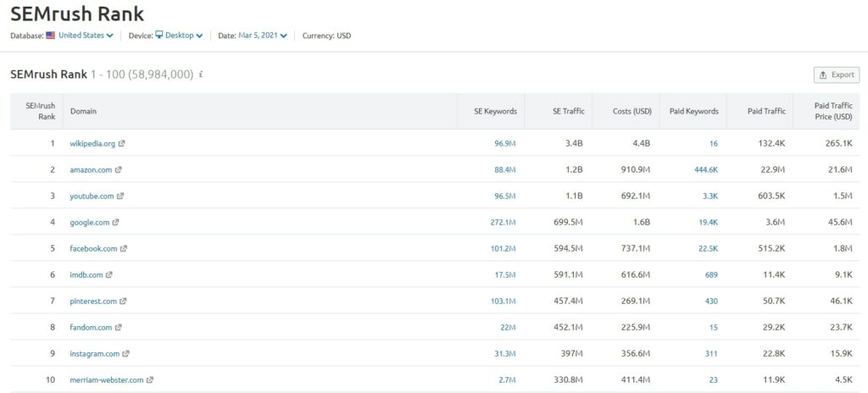Open external link icon next to wikipedia.org

coord(122,143)
